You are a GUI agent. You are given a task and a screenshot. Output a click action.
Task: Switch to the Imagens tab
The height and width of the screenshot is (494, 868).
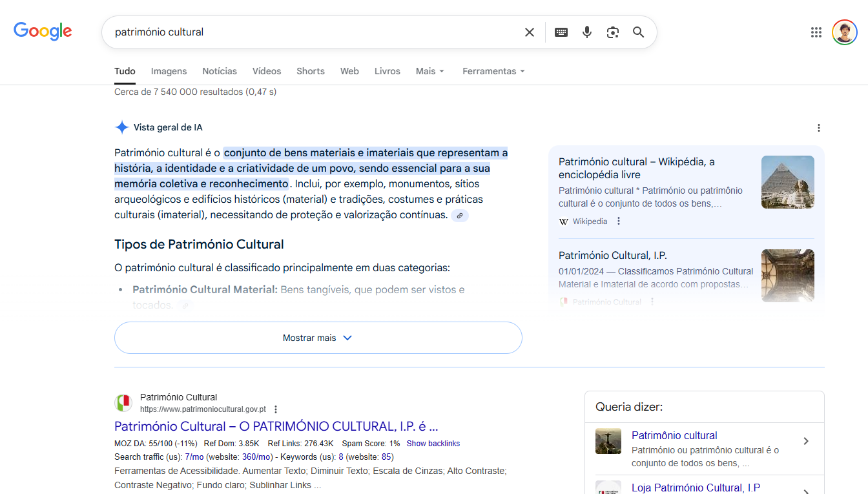click(169, 71)
